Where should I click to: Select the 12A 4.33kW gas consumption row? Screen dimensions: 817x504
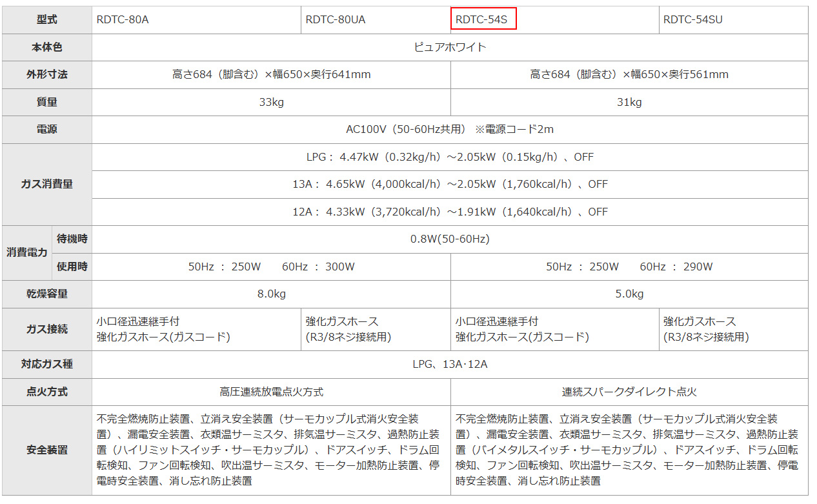point(450,212)
